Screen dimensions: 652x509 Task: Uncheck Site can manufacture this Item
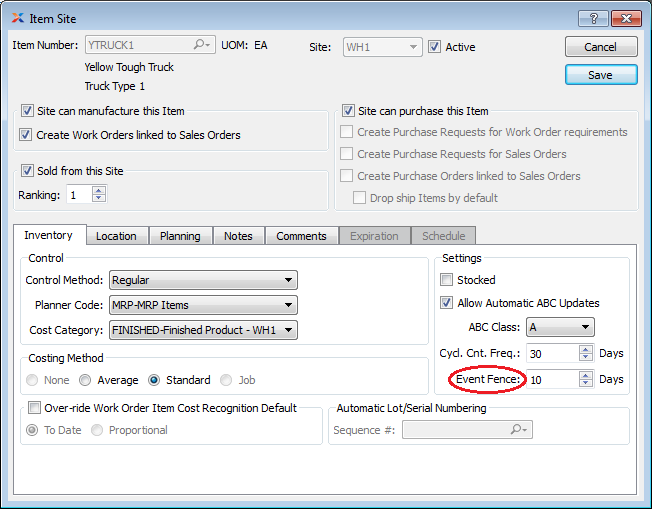pyautogui.click(x=27, y=112)
